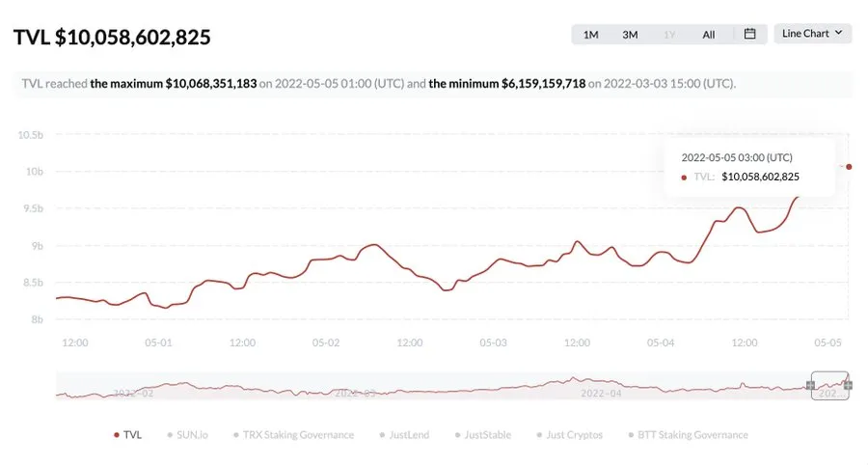Click the disabled 1Y range option
868x465 pixels.
coord(669,35)
